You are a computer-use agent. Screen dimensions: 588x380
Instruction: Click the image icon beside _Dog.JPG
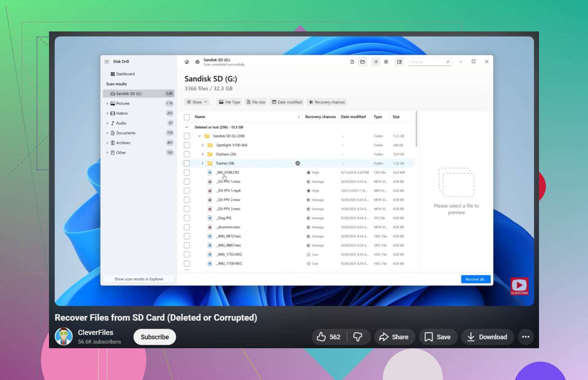click(x=210, y=218)
